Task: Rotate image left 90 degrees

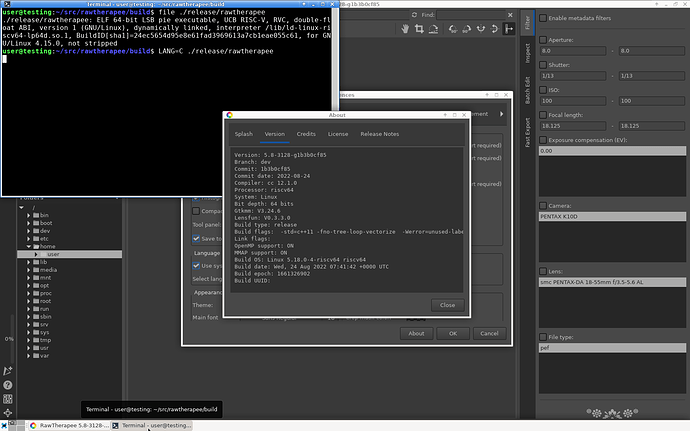Action: coord(453,29)
